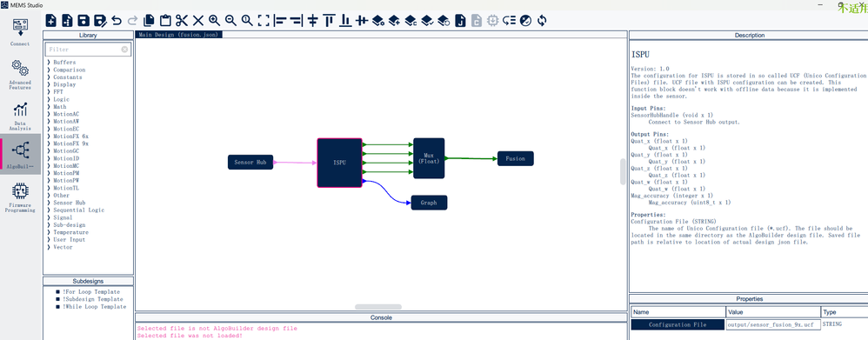Save the current design
Viewport: 868px width, 340px height.
pos(83,21)
